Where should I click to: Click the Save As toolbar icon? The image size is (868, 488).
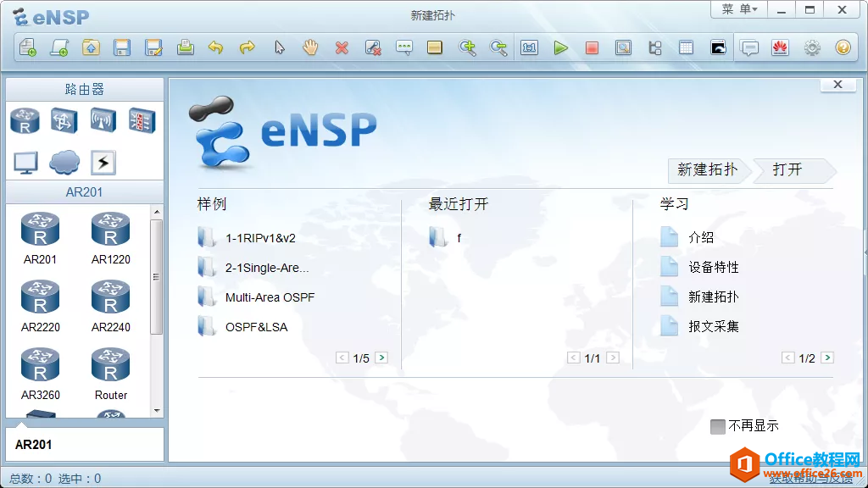coord(153,47)
